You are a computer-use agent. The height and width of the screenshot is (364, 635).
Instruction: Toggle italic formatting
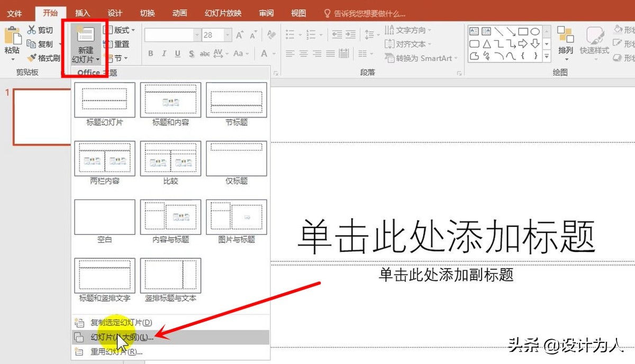click(164, 53)
